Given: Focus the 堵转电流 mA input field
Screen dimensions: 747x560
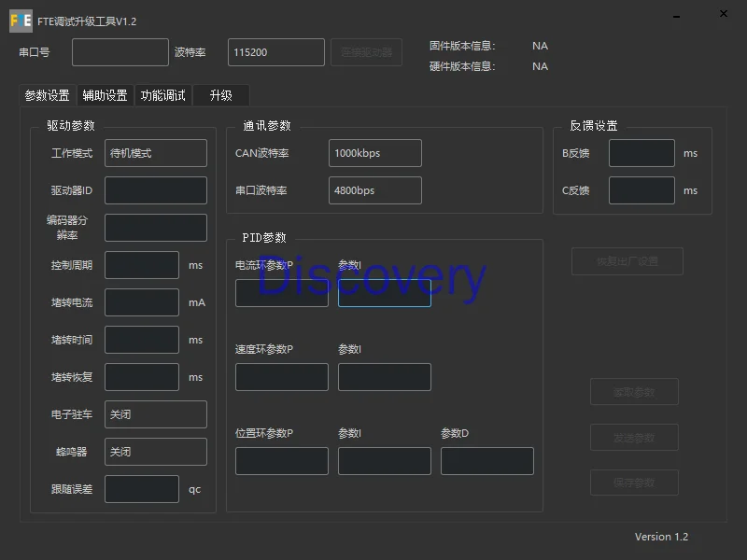Looking at the screenshot, I should (x=142, y=302).
